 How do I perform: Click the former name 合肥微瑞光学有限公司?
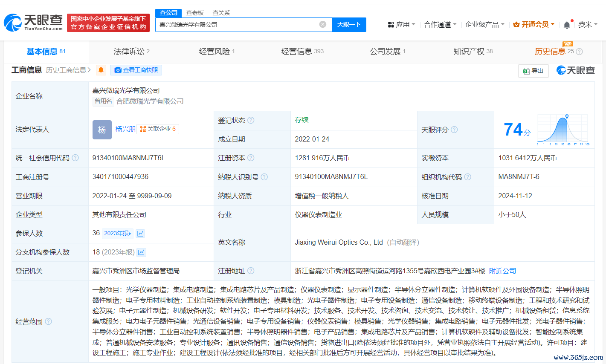[x=150, y=101]
